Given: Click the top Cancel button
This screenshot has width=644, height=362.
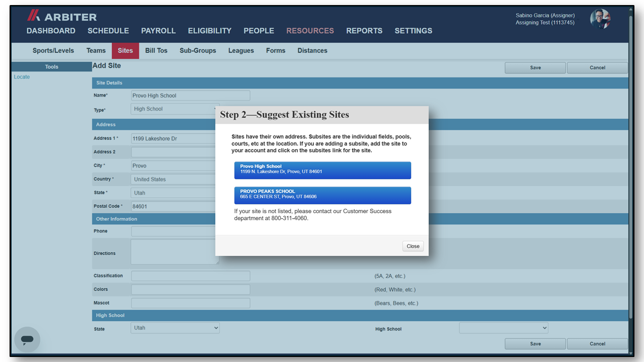Looking at the screenshot, I should coord(597,68).
